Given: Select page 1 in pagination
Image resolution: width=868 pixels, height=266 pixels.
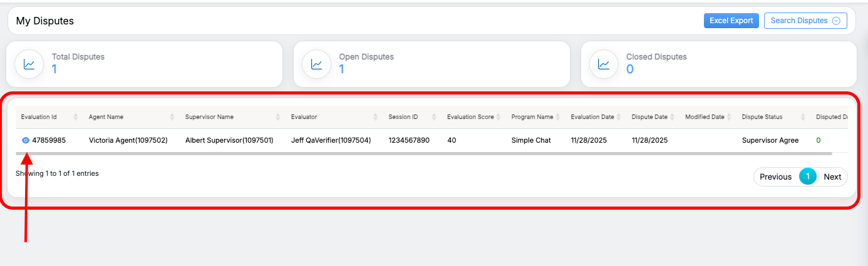Looking at the screenshot, I should coord(807,177).
